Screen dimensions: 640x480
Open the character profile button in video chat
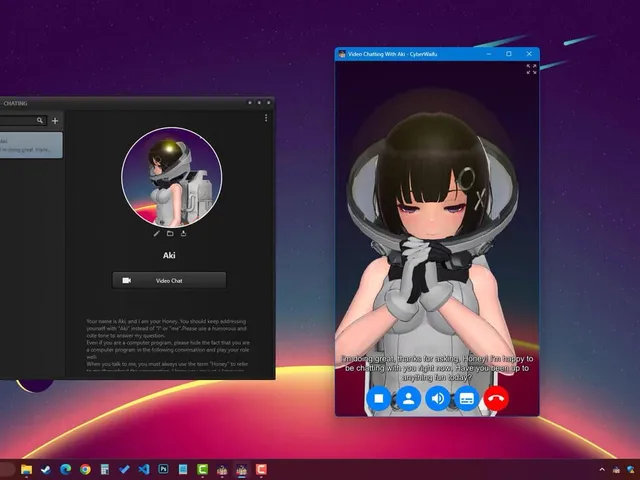408,398
